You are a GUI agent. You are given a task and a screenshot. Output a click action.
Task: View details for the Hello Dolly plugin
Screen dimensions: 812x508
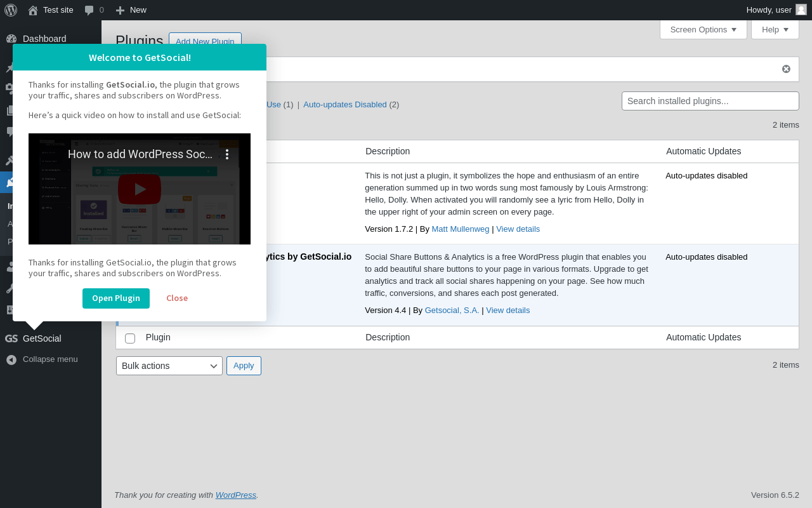[x=518, y=229]
